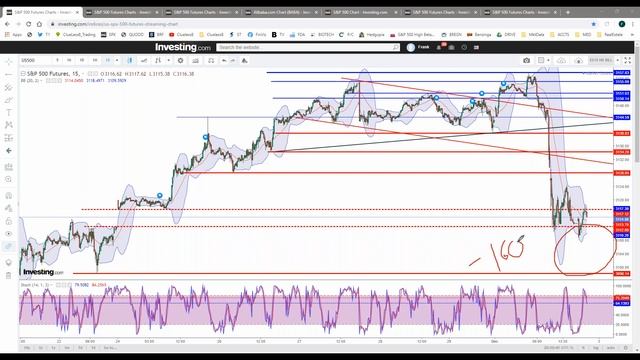Open chart properties gear at bottom right
640x360 pixels.
pyautogui.click(x=626, y=348)
